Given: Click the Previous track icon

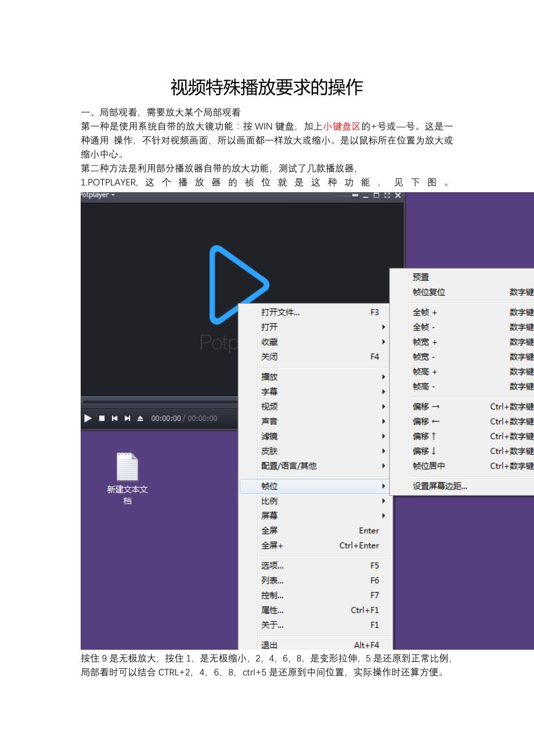Looking at the screenshot, I should click(x=114, y=418).
